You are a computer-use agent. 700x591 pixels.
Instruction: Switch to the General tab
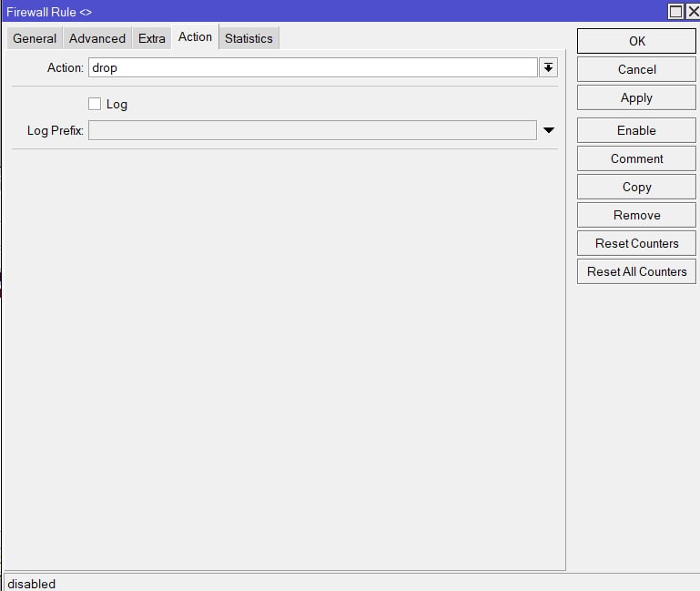(35, 38)
